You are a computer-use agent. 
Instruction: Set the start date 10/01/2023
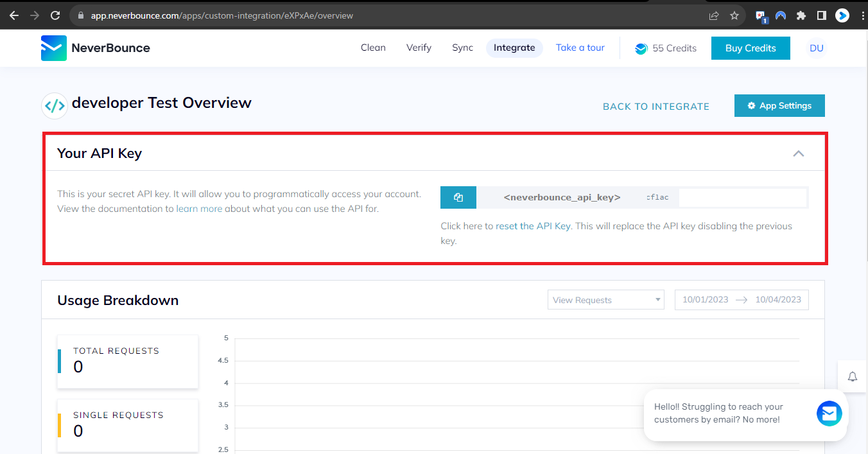[705, 300]
